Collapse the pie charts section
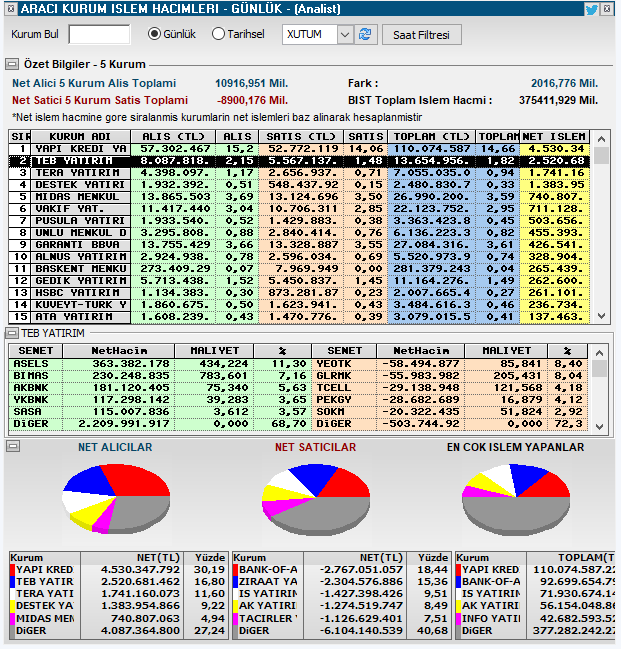The width and height of the screenshot is (621, 649). tap(13, 446)
